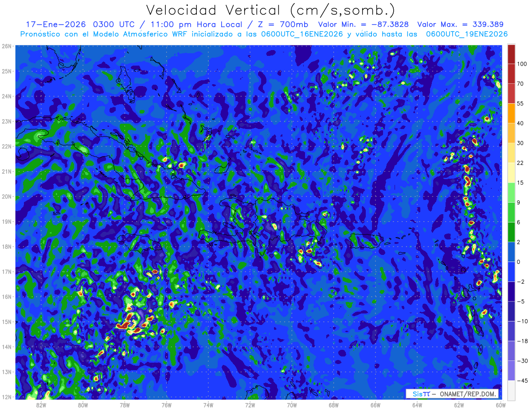Click the '66W' longitude label

[376, 405]
